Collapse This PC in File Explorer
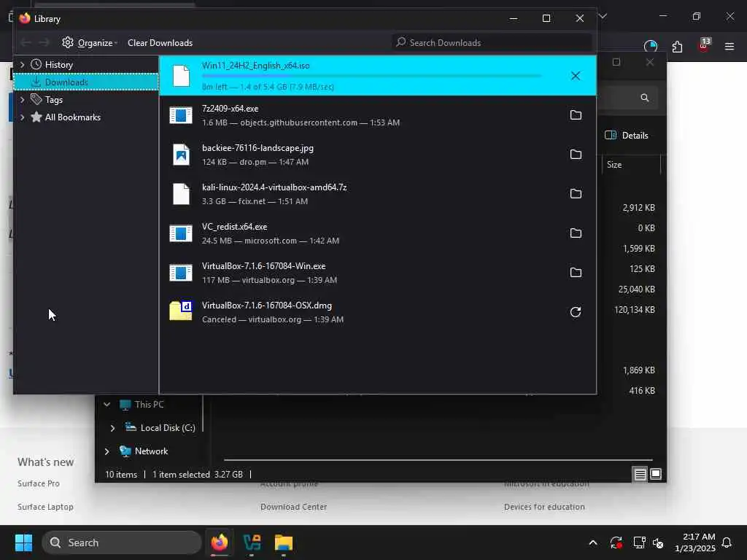747x560 pixels. click(x=107, y=404)
